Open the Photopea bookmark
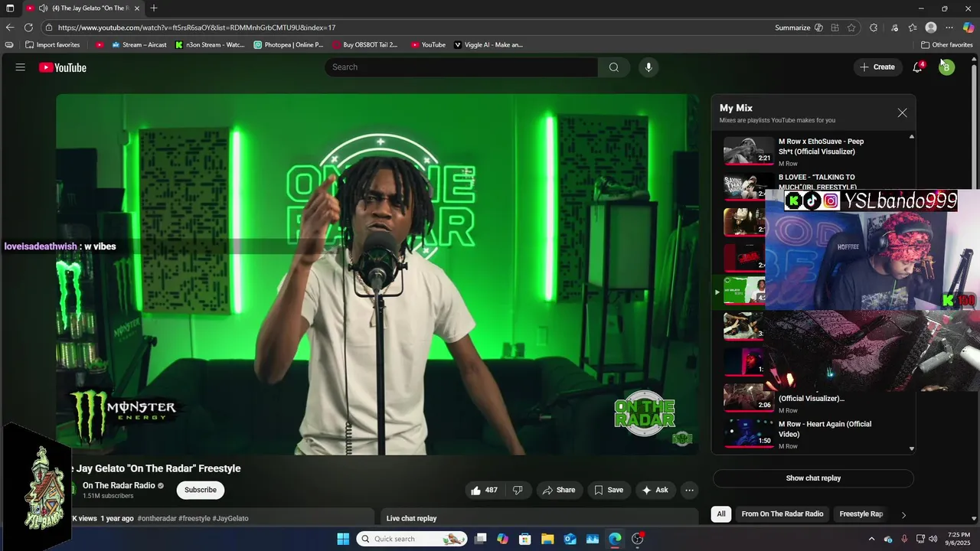 pos(289,45)
